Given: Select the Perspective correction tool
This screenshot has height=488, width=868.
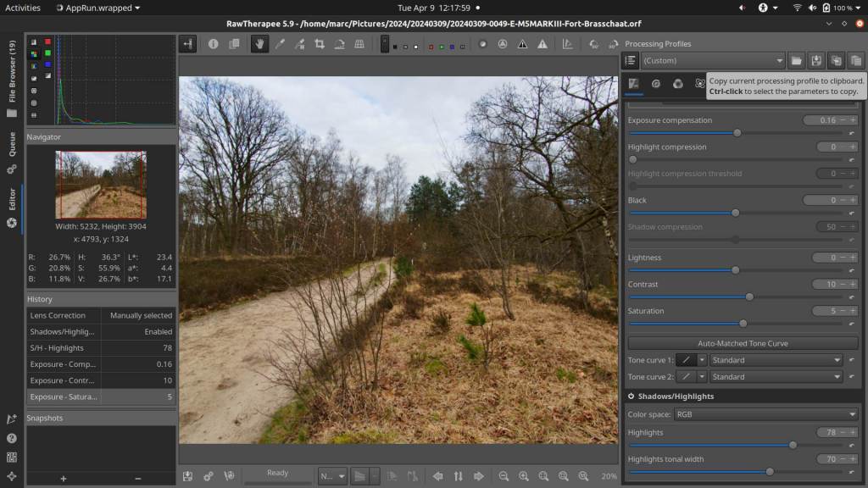Looking at the screenshot, I should coord(359,44).
